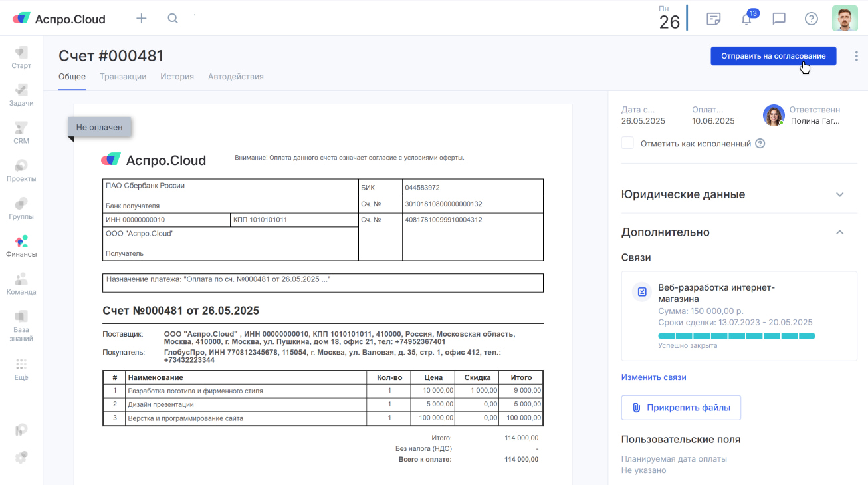
Task: Open the help question mark icon
Action: (811, 19)
